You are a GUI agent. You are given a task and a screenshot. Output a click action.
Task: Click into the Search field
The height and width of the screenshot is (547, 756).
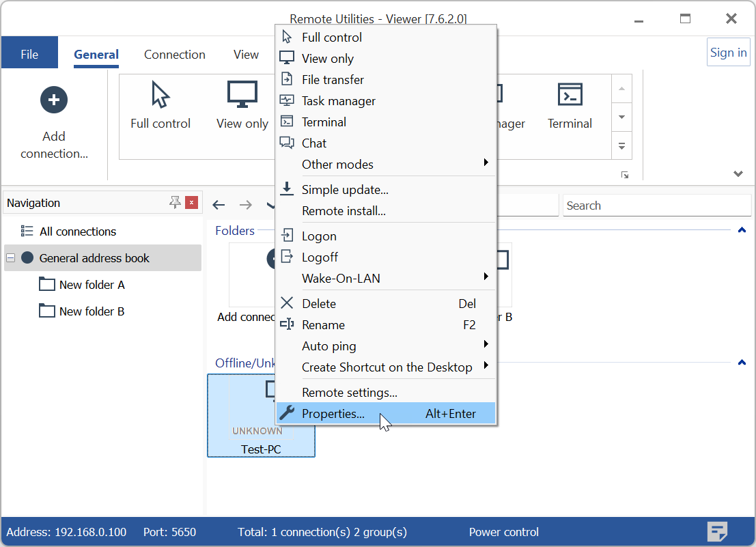click(656, 206)
